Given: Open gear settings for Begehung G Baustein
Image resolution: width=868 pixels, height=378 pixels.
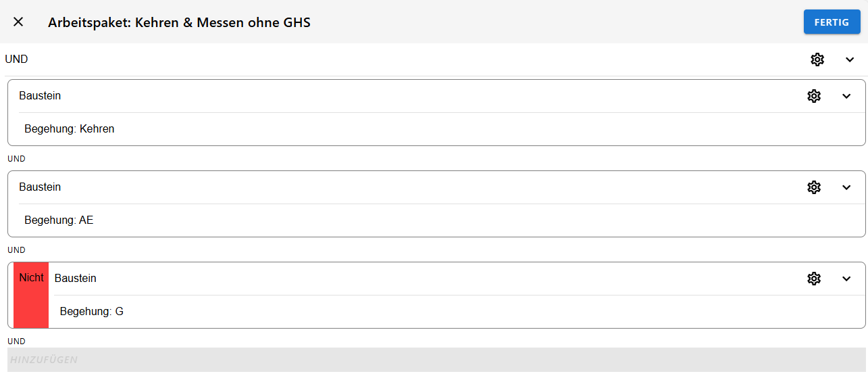Looking at the screenshot, I should point(814,279).
